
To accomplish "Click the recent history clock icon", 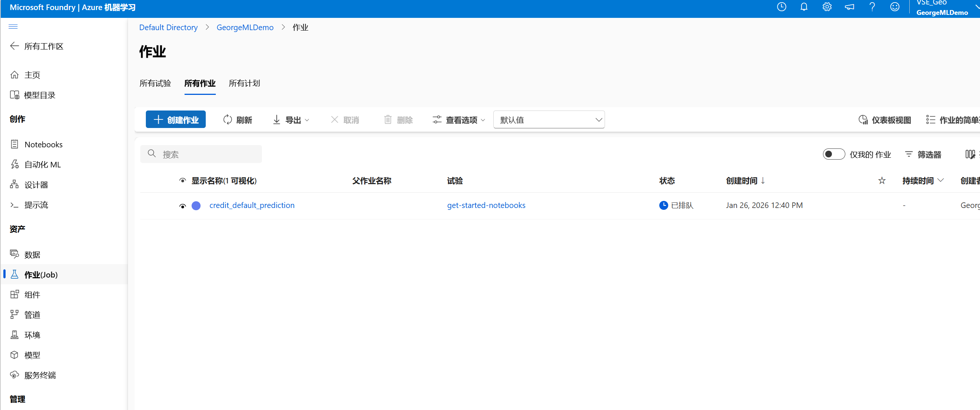I will coord(781,7).
